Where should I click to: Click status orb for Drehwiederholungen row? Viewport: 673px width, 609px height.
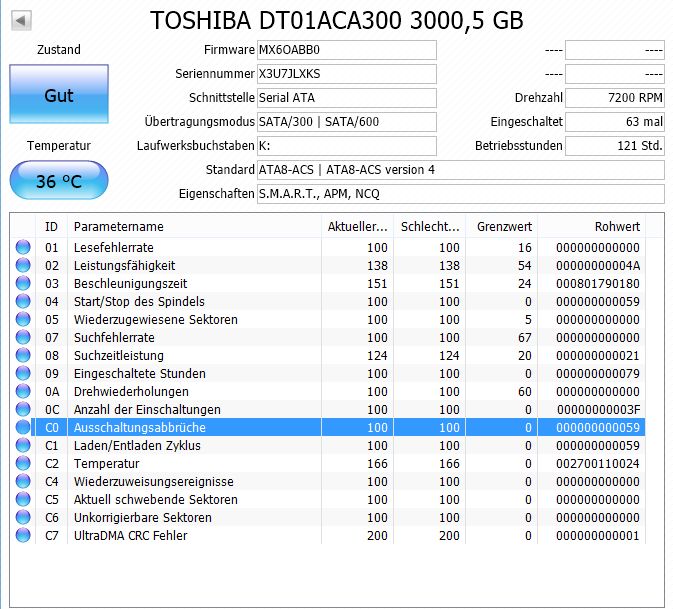click(23, 391)
